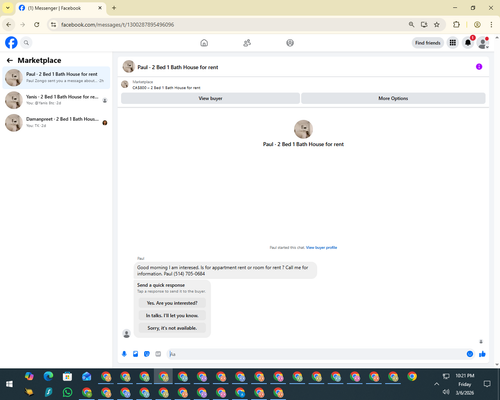Go to the Facebook Home icon
500x400 pixels.
click(204, 43)
